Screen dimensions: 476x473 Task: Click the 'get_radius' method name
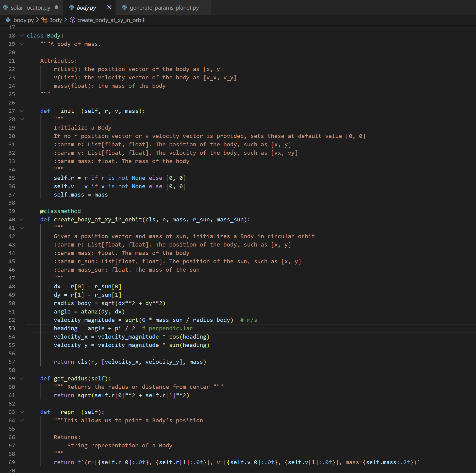(71, 379)
